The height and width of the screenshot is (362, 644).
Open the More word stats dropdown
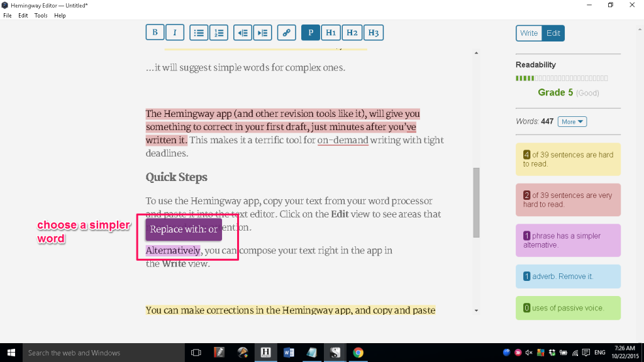(x=572, y=121)
